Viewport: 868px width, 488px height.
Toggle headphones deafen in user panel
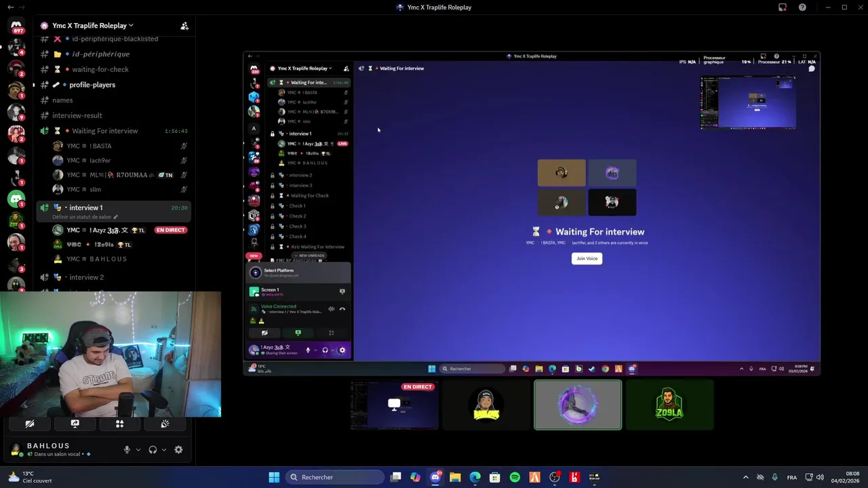coord(153,450)
